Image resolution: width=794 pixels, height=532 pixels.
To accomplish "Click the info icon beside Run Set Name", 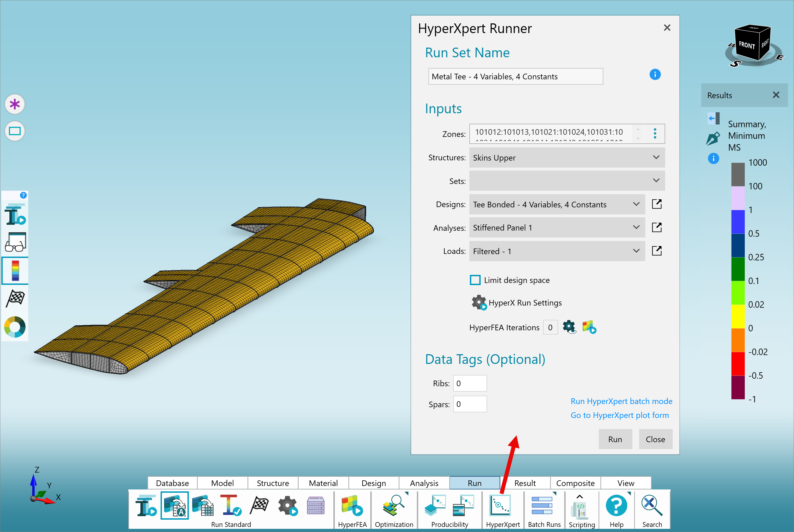I will (655, 74).
